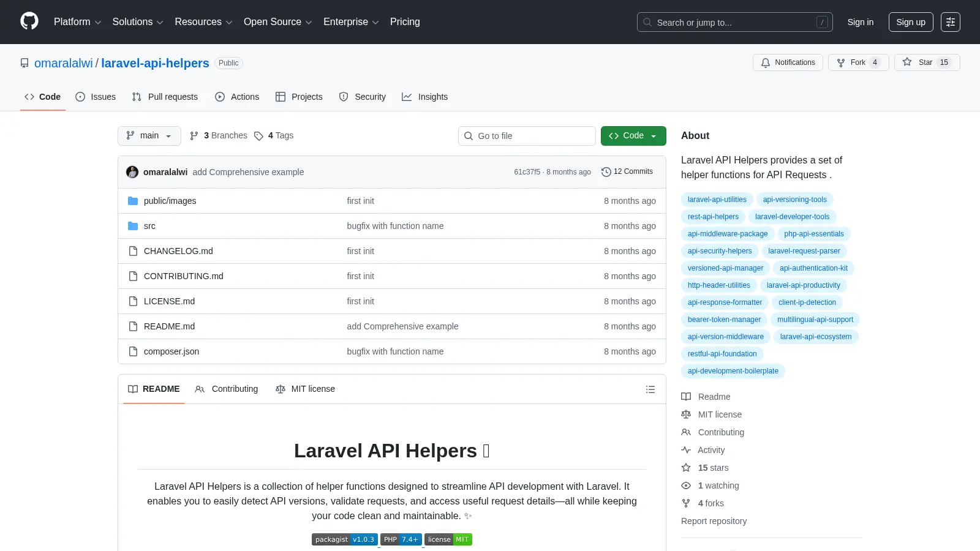
Task: Expand the Resources dropdown
Action: (203, 22)
